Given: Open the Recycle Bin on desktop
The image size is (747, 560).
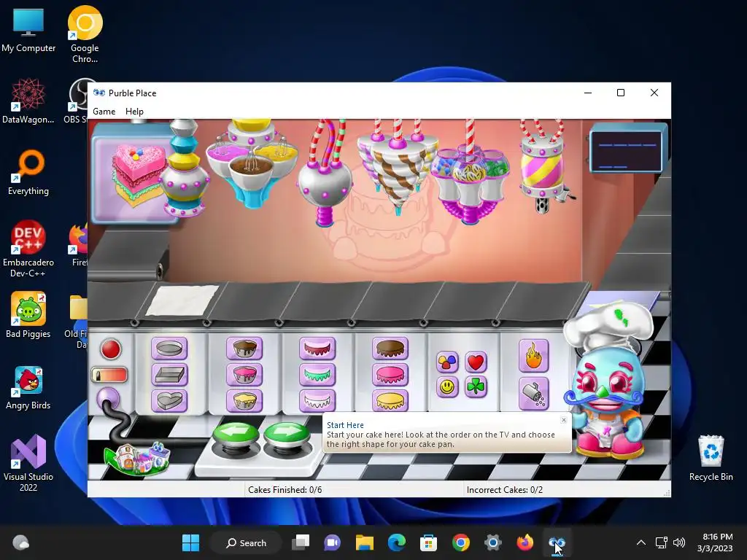Looking at the screenshot, I should tap(711, 458).
